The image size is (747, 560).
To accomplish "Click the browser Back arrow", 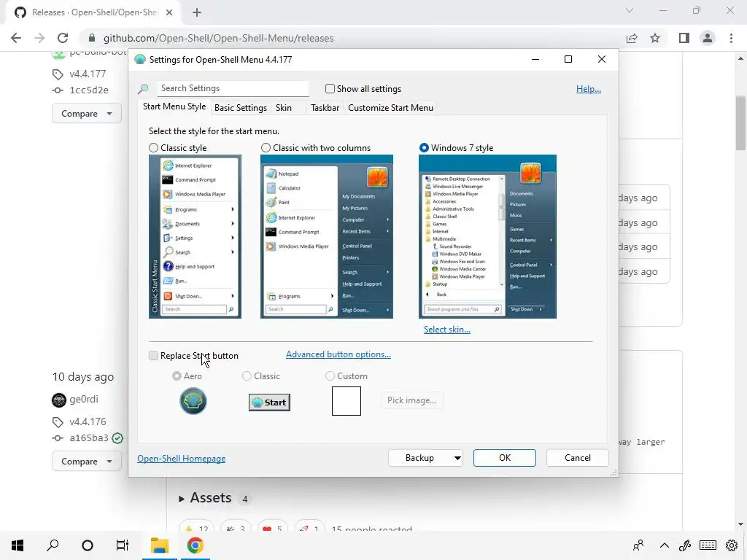I will click(16, 38).
